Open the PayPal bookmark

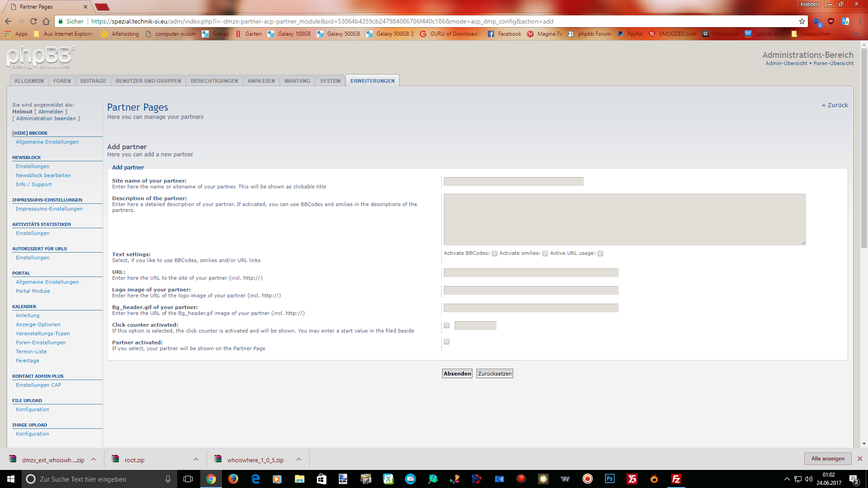(x=630, y=34)
